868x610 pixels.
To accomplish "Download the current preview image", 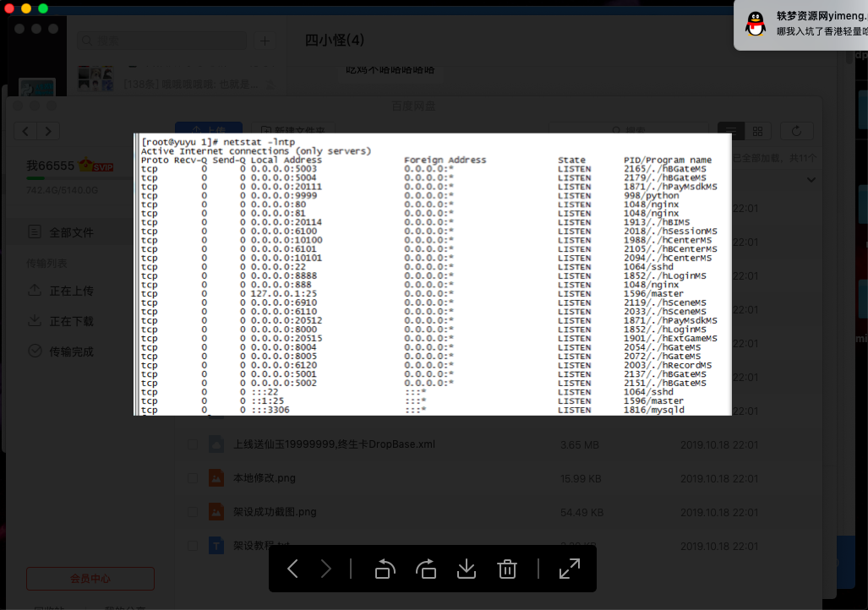I will click(x=467, y=569).
